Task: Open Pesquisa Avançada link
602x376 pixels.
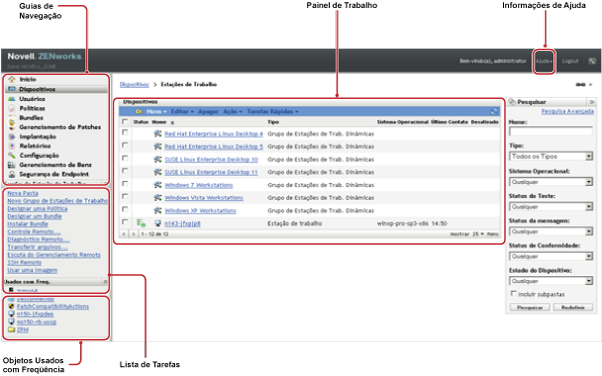Action: [567, 111]
